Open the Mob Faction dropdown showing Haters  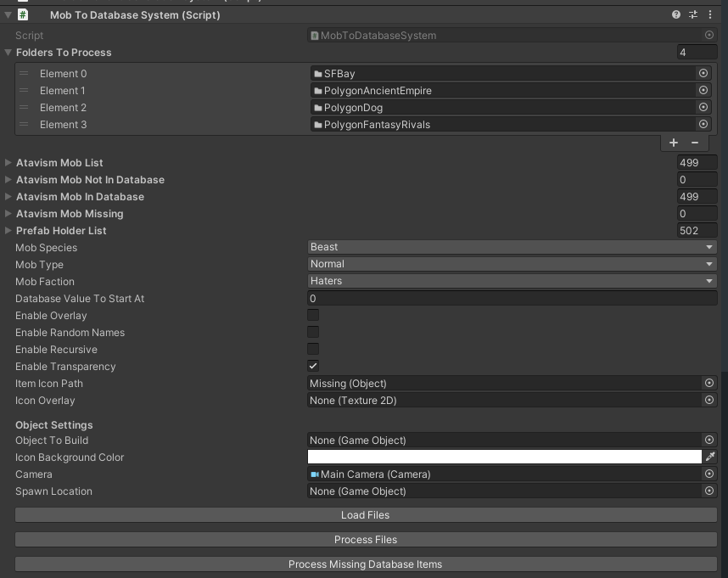point(509,281)
